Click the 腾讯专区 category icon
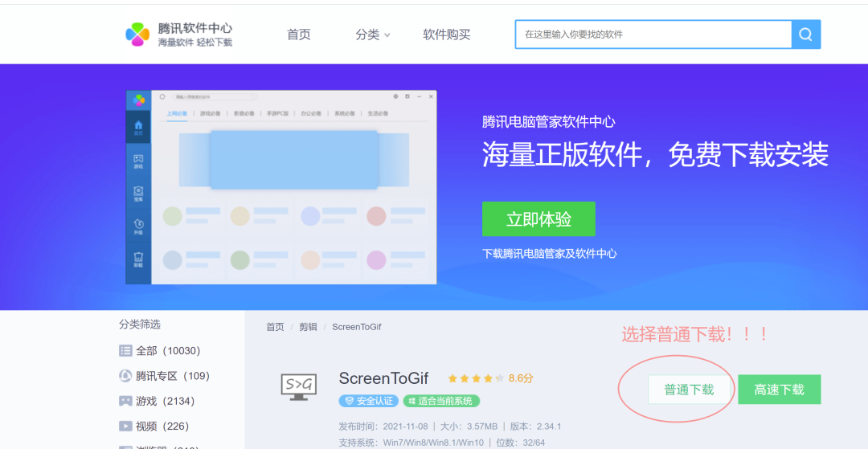 pyautogui.click(x=125, y=376)
